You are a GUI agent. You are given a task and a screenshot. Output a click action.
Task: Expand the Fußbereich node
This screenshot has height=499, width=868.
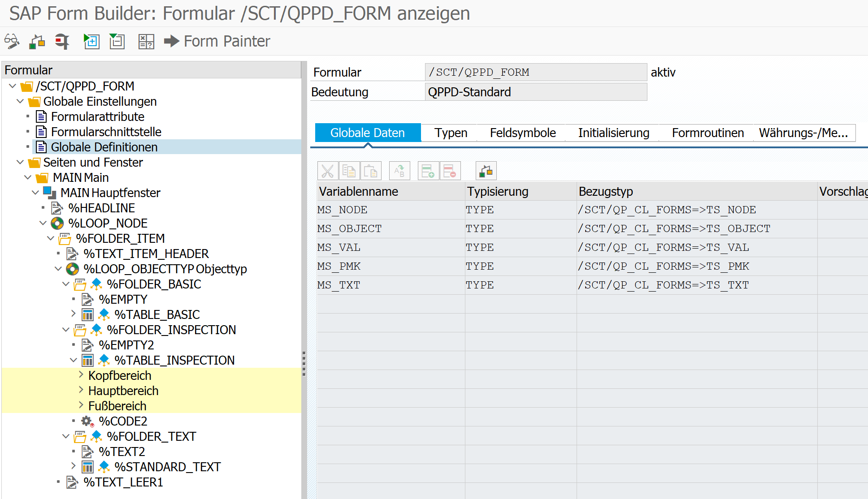81,405
